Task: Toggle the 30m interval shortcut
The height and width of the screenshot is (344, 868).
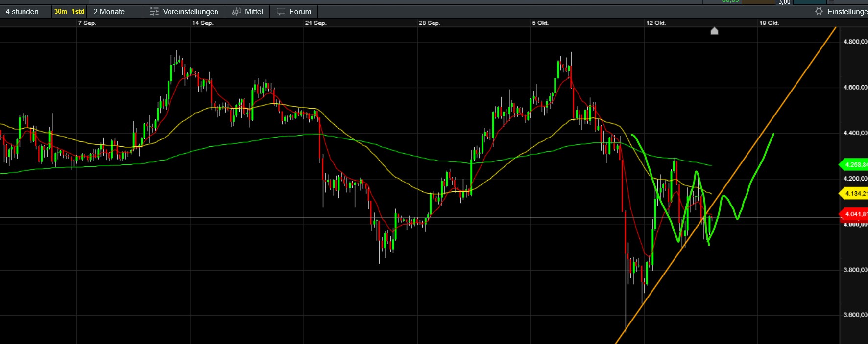Action: tap(60, 11)
